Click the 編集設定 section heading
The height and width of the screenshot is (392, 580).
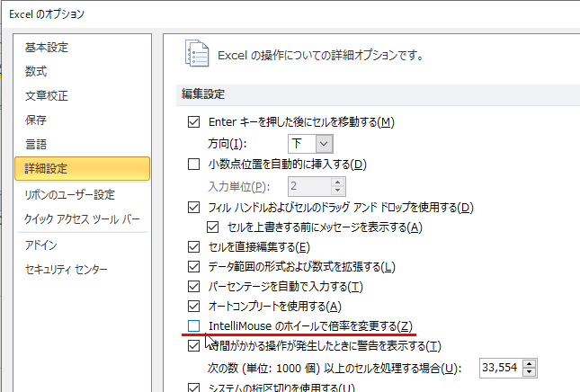203,94
